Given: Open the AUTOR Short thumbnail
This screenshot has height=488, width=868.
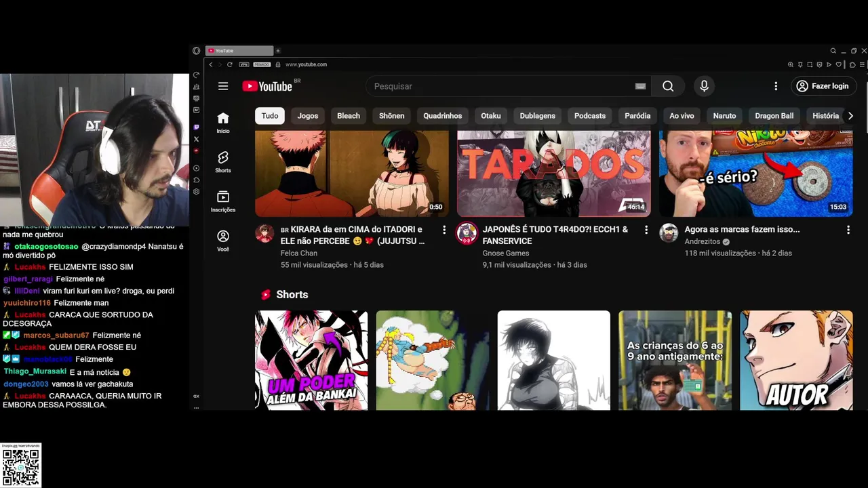Looking at the screenshot, I should pos(796,360).
